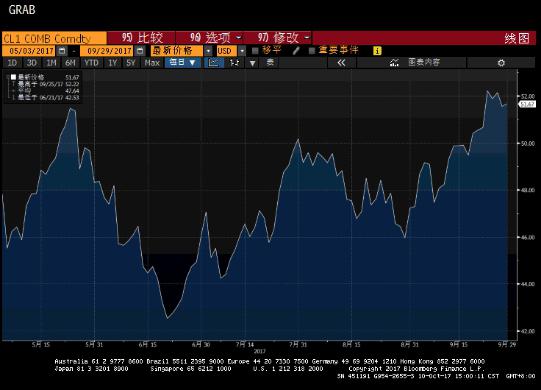Expand the 最新价格 field dropdown arrow
The height and width of the screenshot is (390, 541).
click(208, 51)
